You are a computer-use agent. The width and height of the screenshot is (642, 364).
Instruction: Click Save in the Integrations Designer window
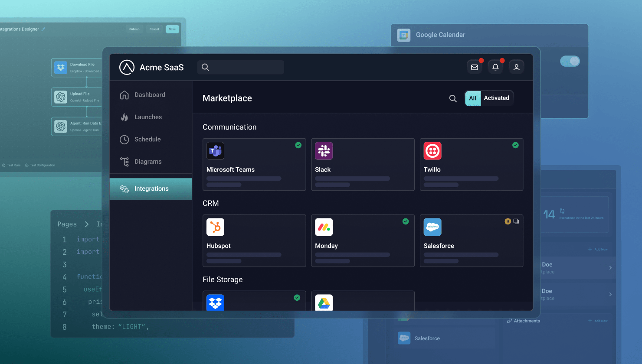click(x=172, y=29)
